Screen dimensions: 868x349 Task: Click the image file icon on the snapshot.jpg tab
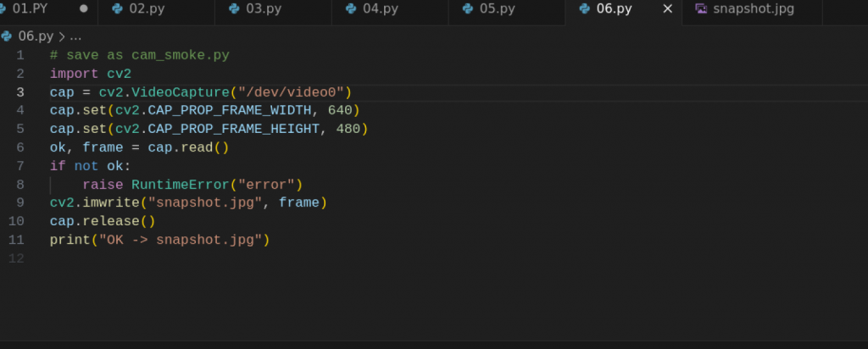coord(701,8)
